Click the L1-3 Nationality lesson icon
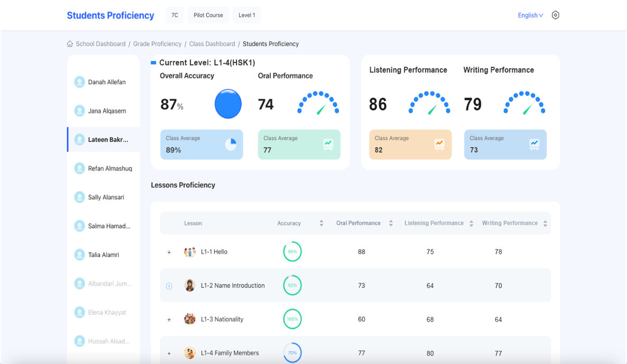Viewport: 627px width, 364px height. point(190,319)
